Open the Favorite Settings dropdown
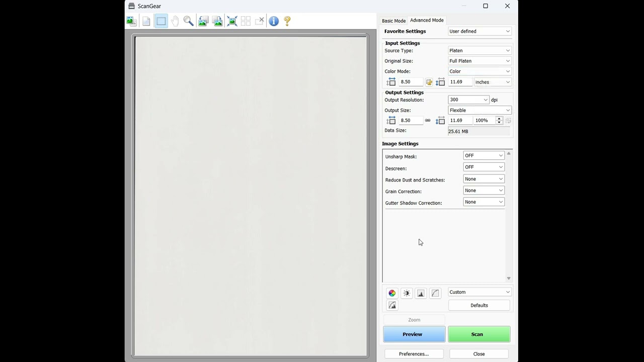The image size is (644, 362). [x=479, y=31]
